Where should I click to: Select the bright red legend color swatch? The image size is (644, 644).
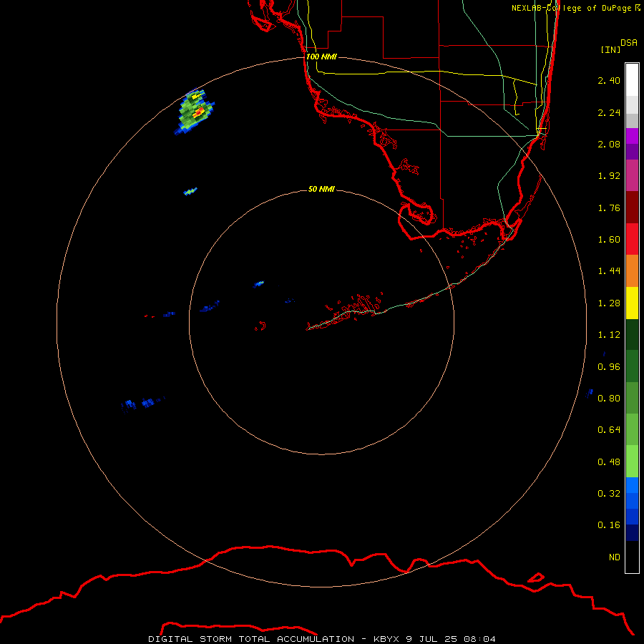tap(632, 240)
